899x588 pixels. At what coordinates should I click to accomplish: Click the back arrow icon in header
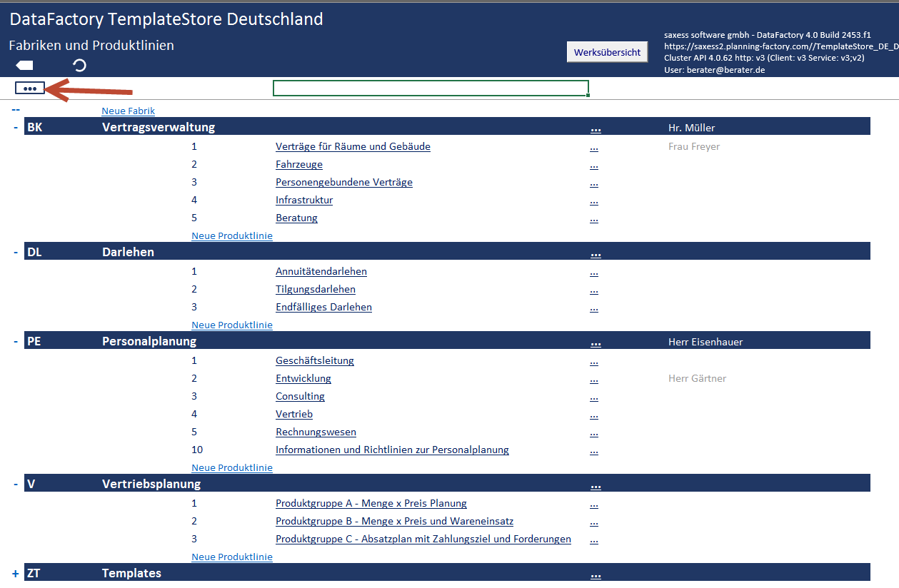(x=24, y=66)
